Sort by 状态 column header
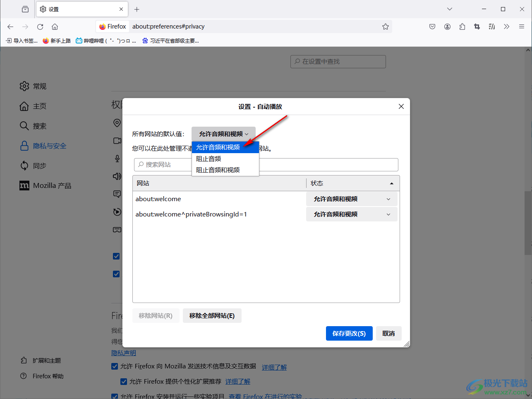The height and width of the screenshot is (399, 532). 352,183
